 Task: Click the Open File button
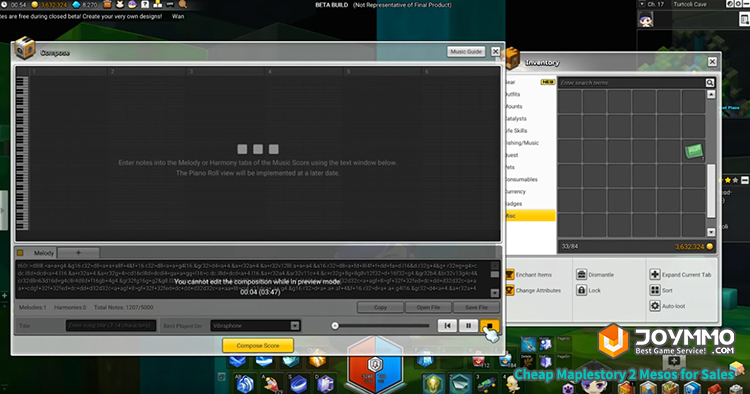tap(428, 307)
